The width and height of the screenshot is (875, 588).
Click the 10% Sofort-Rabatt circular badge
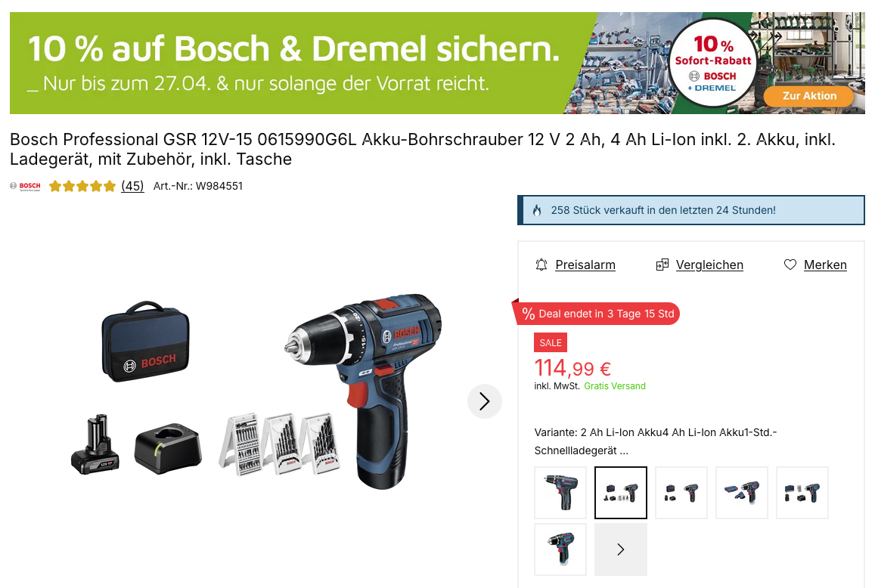(712, 63)
